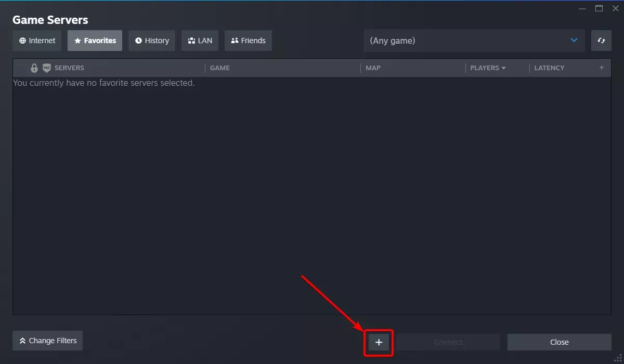Sort servers by the MAP column
Viewport: 624px width, 364px height.
(373, 68)
